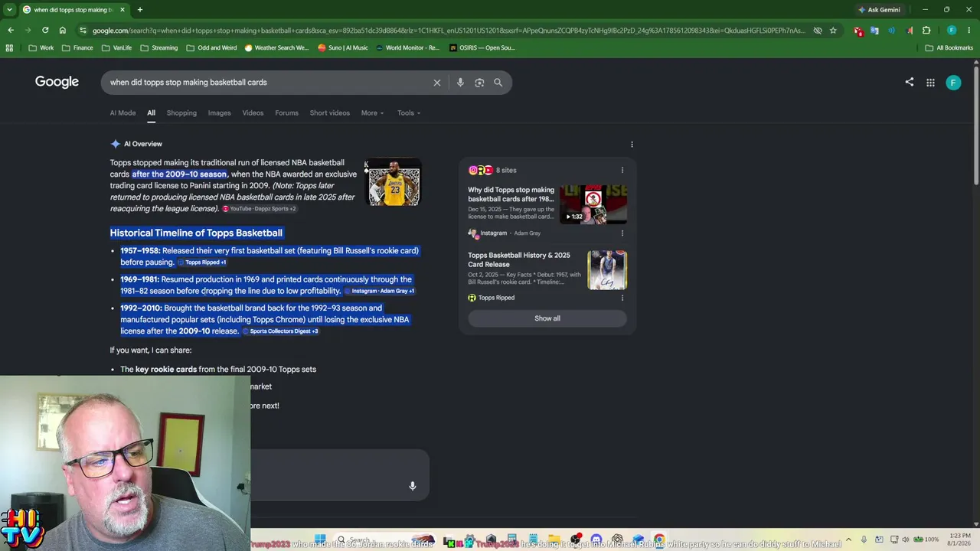This screenshot has width=980, height=551.
Task: Go back to the previous page
Action: (11, 31)
